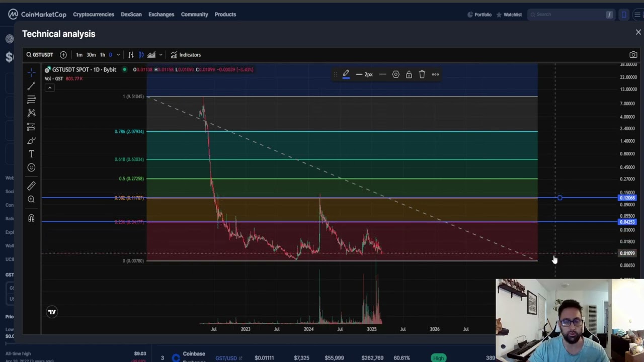The width and height of the screenshot is (644, 362).
Task: Click the High confidence badge
Action: point(439,358)
